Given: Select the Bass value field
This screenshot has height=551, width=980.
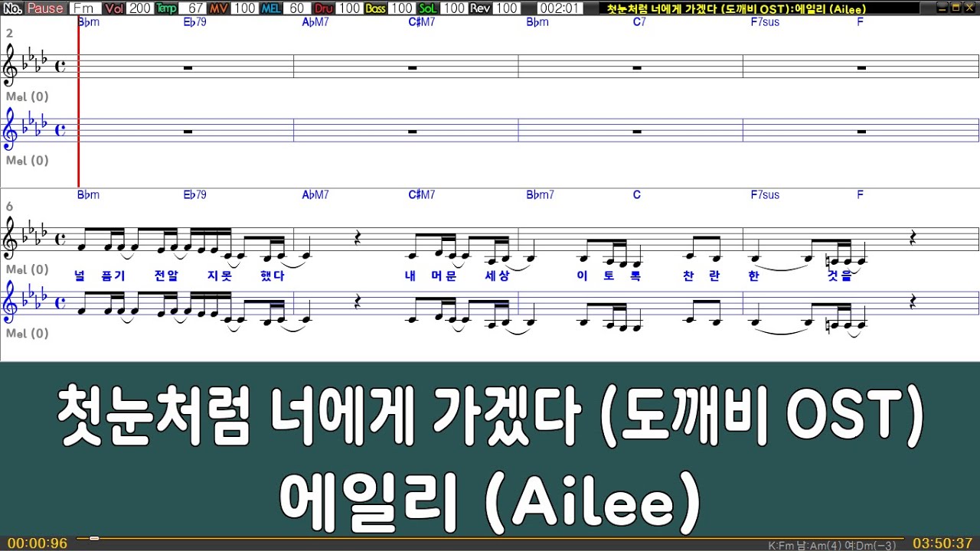Looking at the screenshot, I should click(402, 8).
